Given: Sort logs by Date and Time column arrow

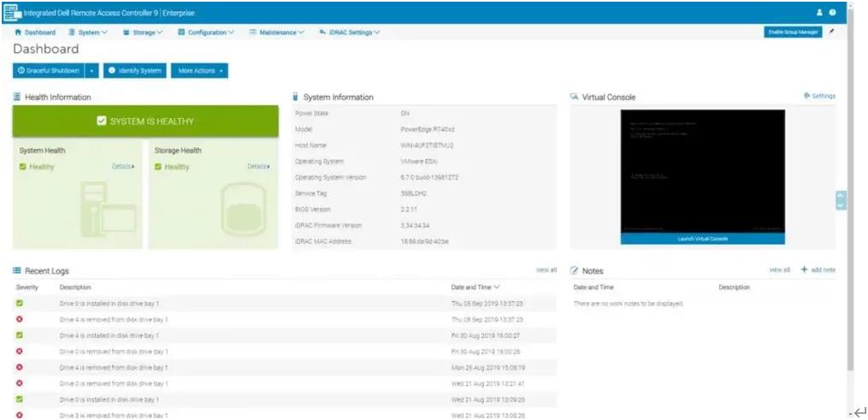Looking at the screenshot, I should [x=497, y=287].
